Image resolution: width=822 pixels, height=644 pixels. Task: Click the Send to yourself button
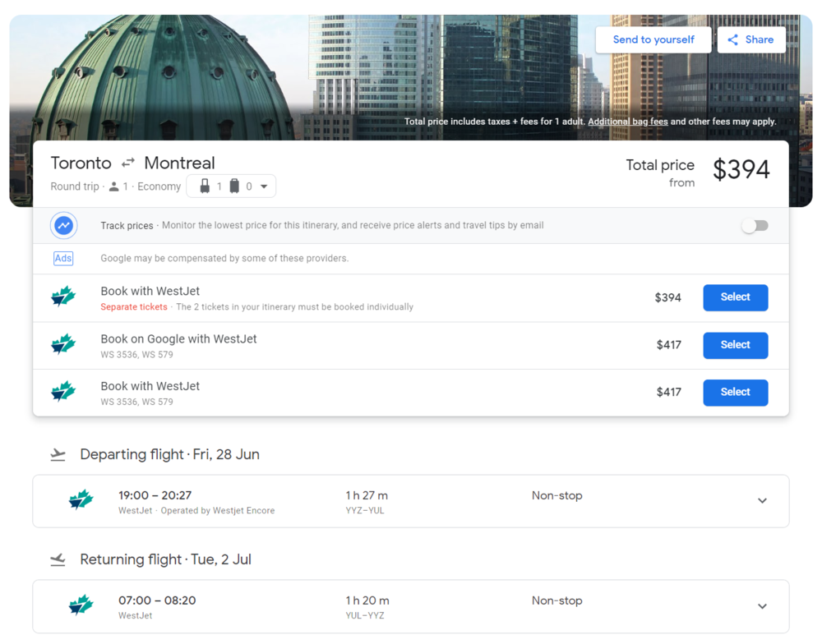click(653, 39)
